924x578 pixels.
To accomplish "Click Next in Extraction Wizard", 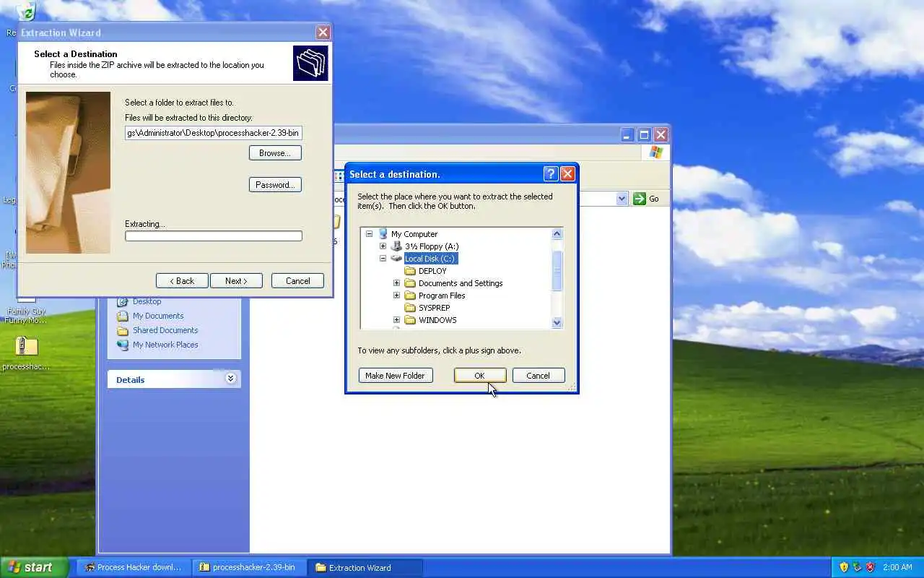I will [x=236, y=281].
